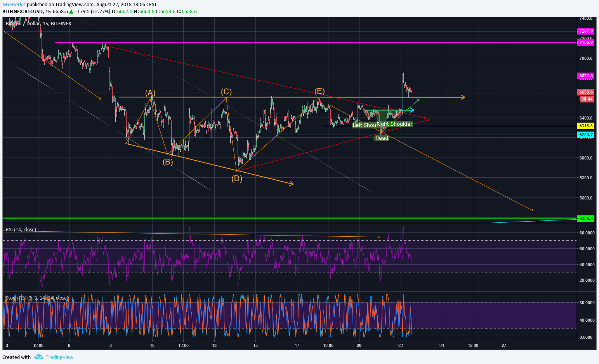Click the 6000.0 price axis tick
The height and width of the screenshot is (364, 599).
[x=586, y=158]
